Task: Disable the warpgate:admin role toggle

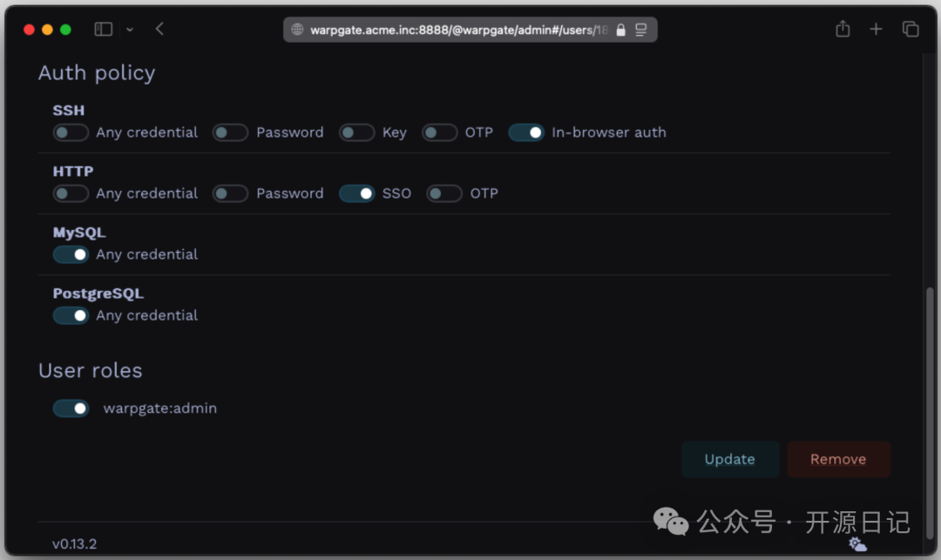Action: click(x=71, y=408)
